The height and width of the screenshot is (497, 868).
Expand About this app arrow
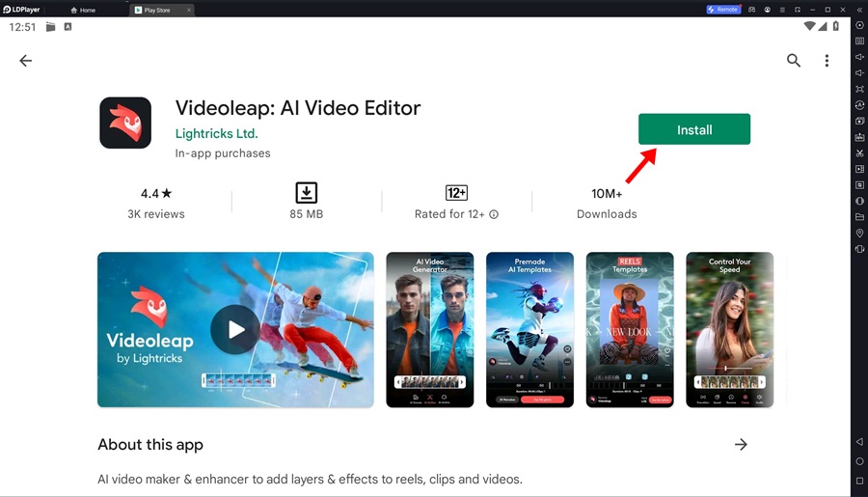click(x=741, y=444)
